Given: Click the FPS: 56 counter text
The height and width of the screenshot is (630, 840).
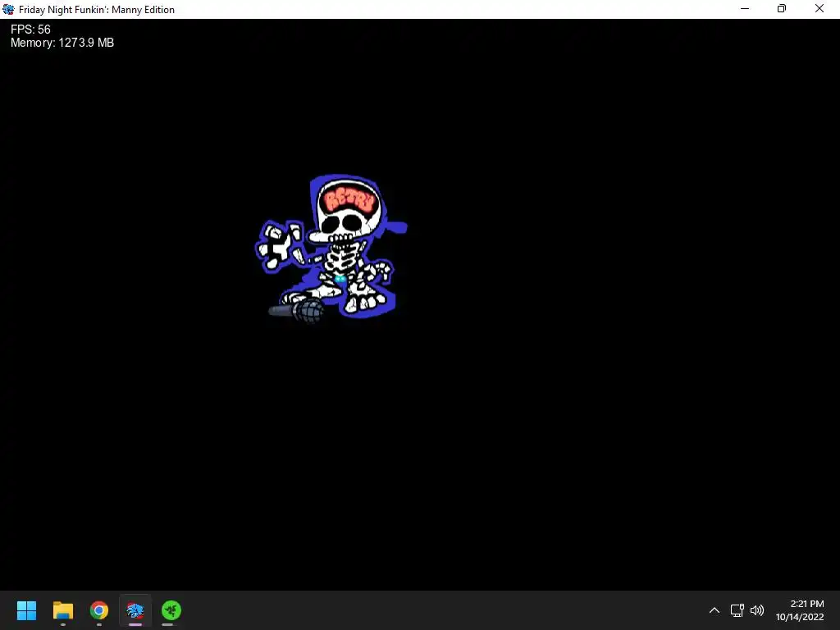Looking at the screenshot, I should point(30,30).
